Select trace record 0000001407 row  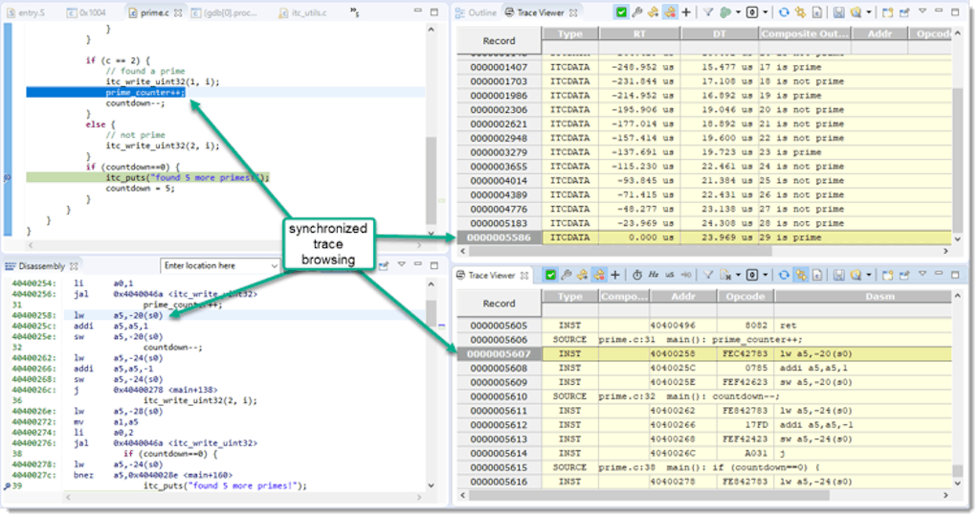point(704,67)
